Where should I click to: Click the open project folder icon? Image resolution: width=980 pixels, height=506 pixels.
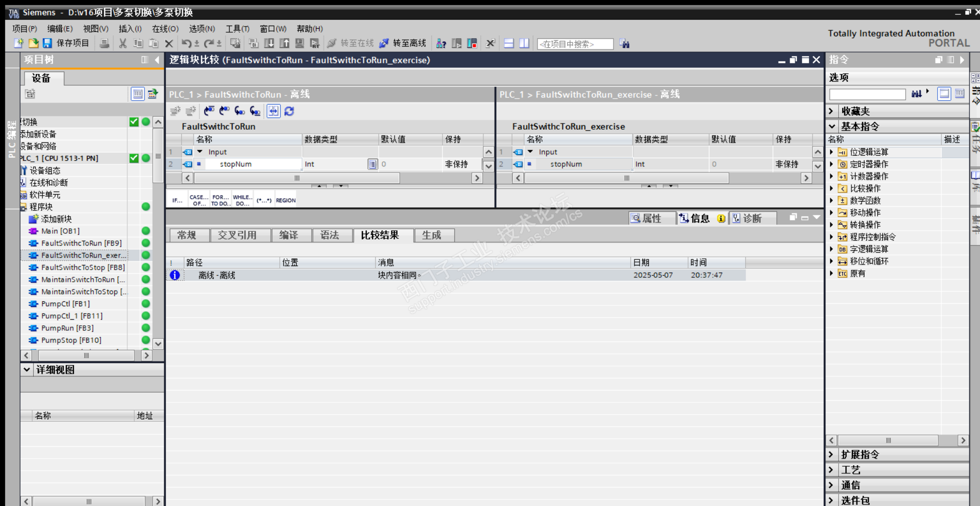(34, 43)
